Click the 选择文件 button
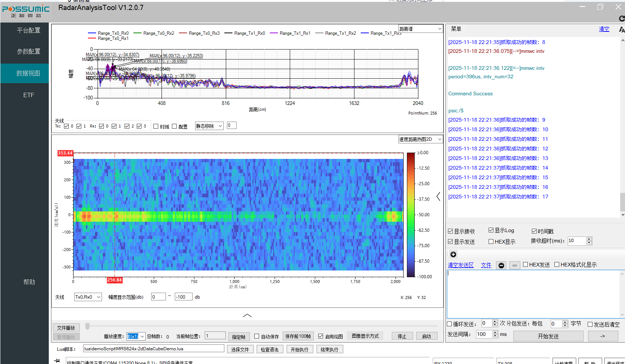Viewport: 625px width, 364px height. (240, 349)
